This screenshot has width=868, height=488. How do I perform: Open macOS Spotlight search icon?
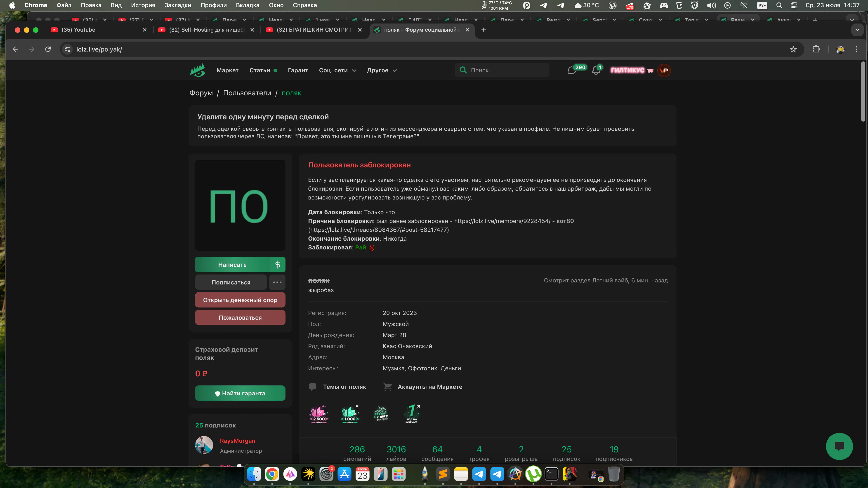point(779,5)
